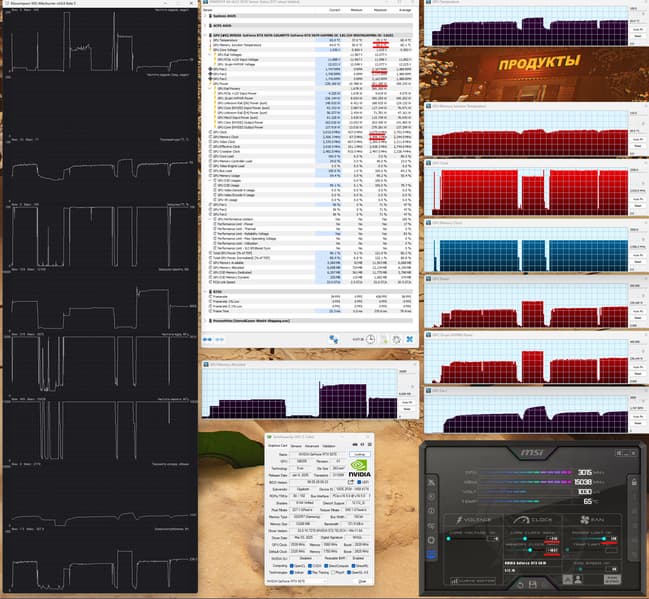Expand the PresentMon sensor group in HWiNFO
The image size is (649, 599).
point(205,321)
